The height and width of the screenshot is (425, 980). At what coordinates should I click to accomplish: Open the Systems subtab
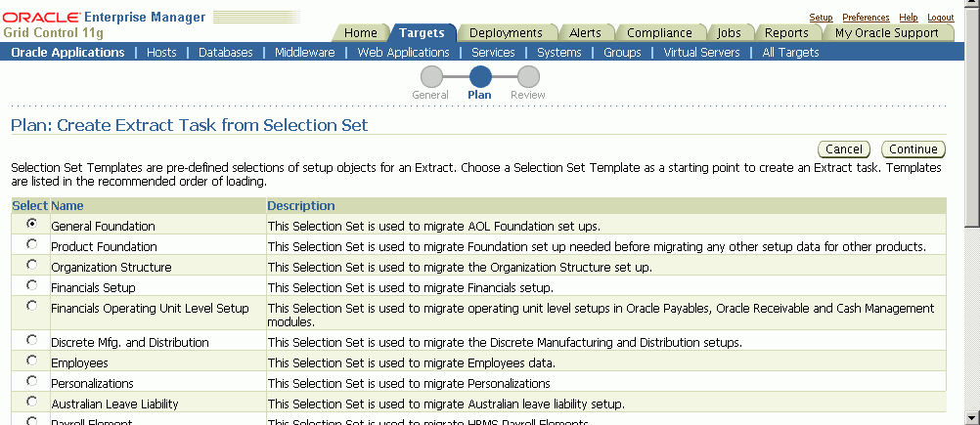pyautogui.click(x=559, y=53)
